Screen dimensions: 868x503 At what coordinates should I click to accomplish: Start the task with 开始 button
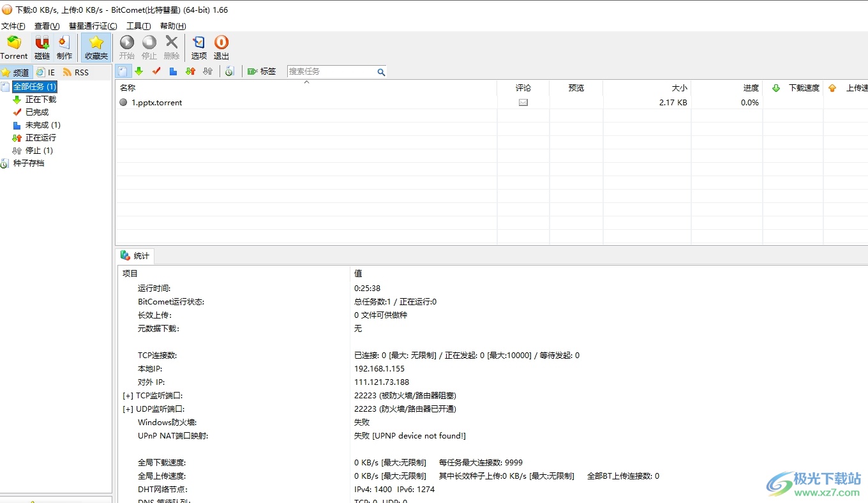pos(127,48)
